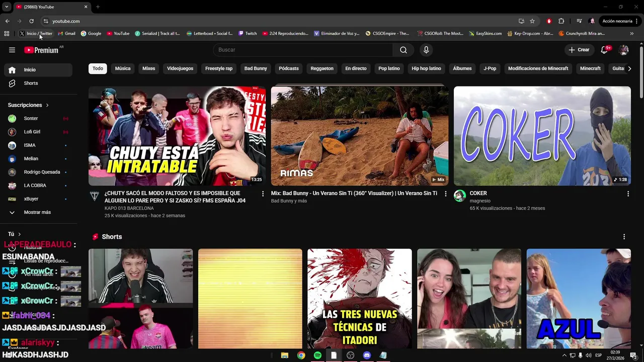Open the Crunchyroll bookmark
Screen dimensions: 644x362
pos(582,34)
